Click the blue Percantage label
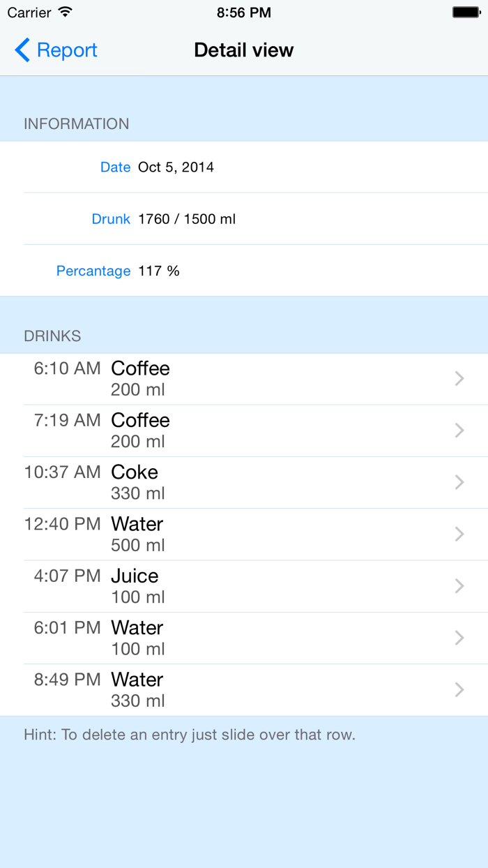 point(93,271)
